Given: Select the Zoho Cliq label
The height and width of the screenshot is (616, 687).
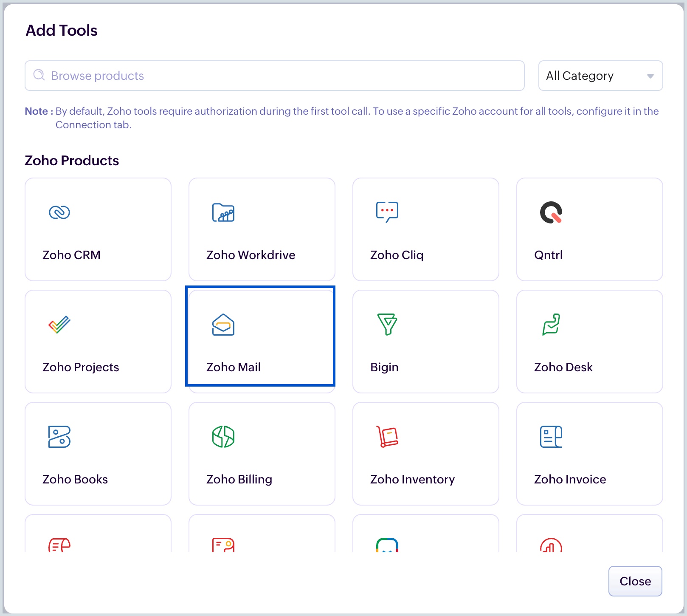Looking at the screenshot, I should pyautogui.click(x=397, y=255).
